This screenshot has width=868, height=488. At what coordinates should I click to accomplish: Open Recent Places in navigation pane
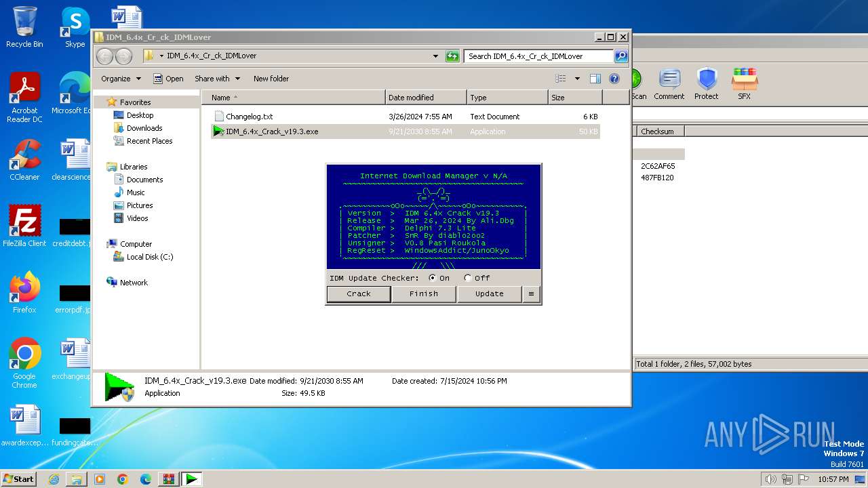[149, 141]
